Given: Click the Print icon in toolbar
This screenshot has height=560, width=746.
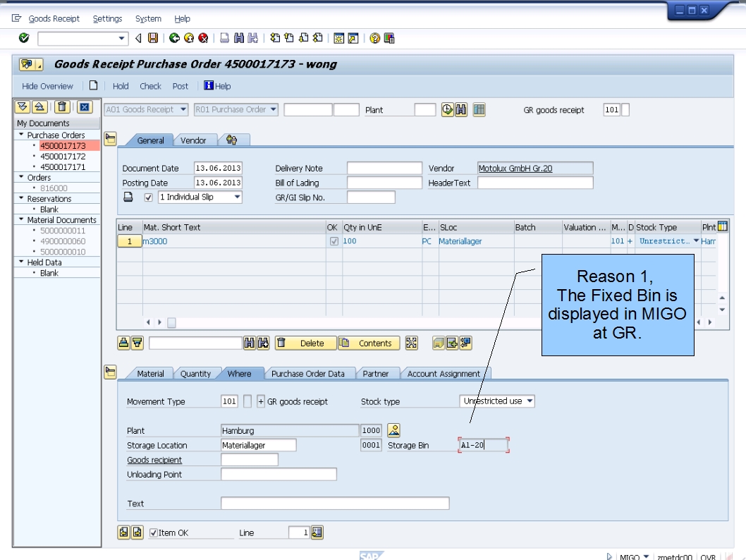Looking at the screenshot, I should pyautogui.click(x=224, y=38).
